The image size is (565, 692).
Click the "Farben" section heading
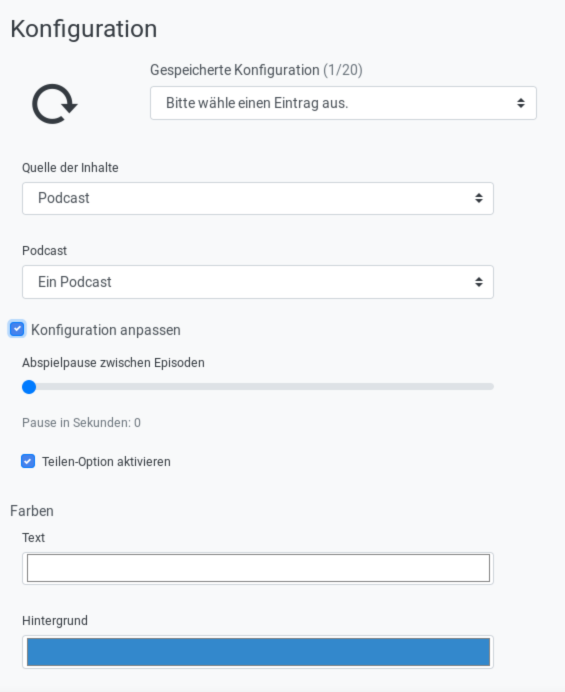(32, 511)
